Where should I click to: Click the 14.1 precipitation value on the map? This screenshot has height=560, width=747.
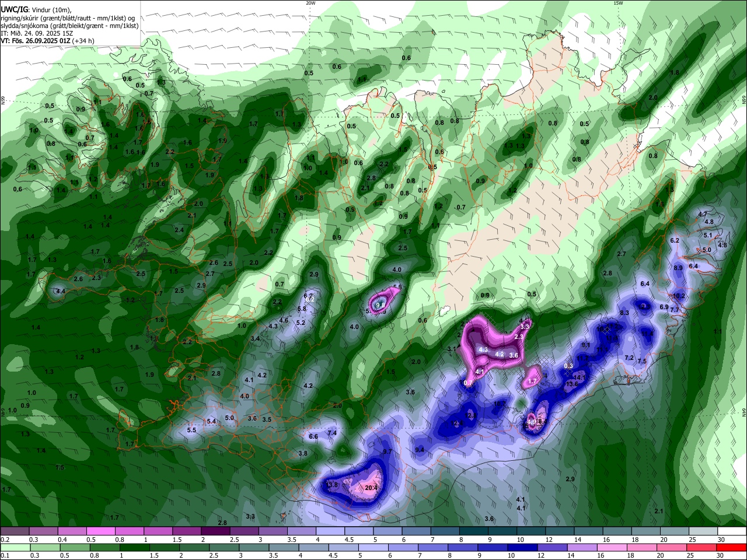pyautogui.click(x=580, y=377)
